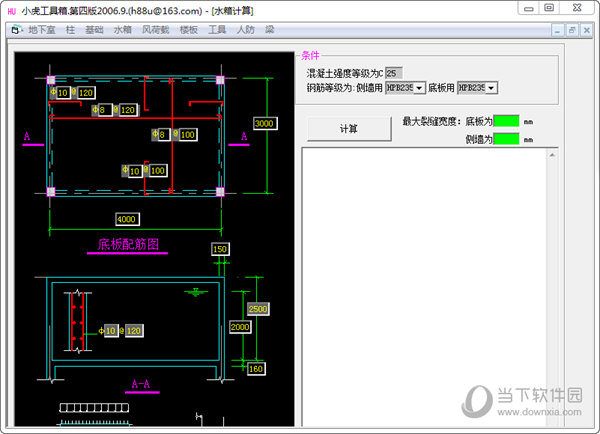Edit top-left rebar spacing 120 field
600x434 pixels.
coord(86,93)
